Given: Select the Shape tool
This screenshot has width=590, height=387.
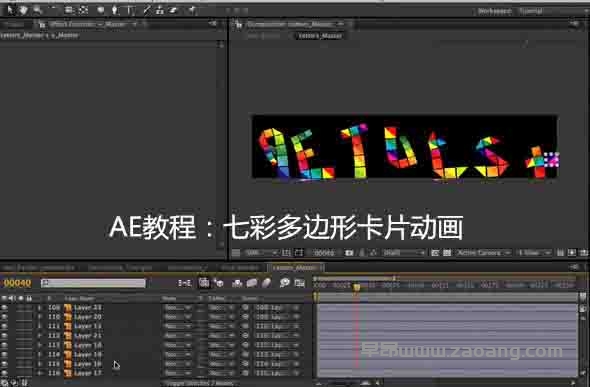Looking at the screenshot, I should tap(101, 10).
